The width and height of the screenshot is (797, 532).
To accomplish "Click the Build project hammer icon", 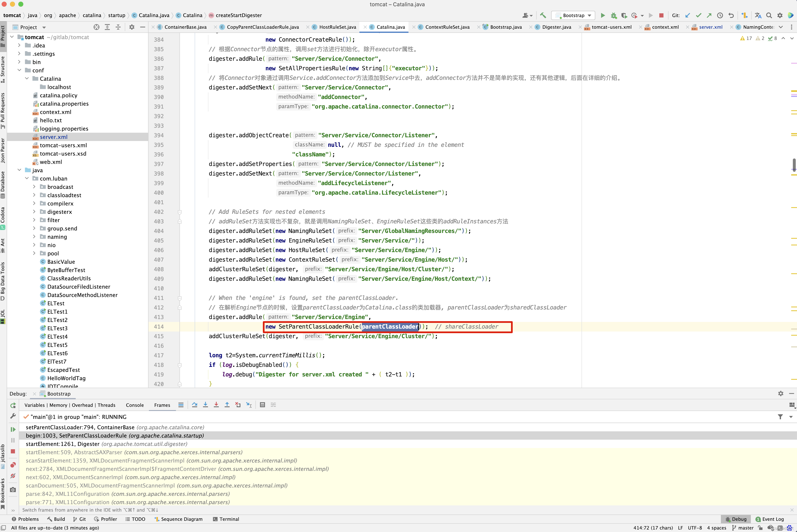I will (x=543, y=15).
